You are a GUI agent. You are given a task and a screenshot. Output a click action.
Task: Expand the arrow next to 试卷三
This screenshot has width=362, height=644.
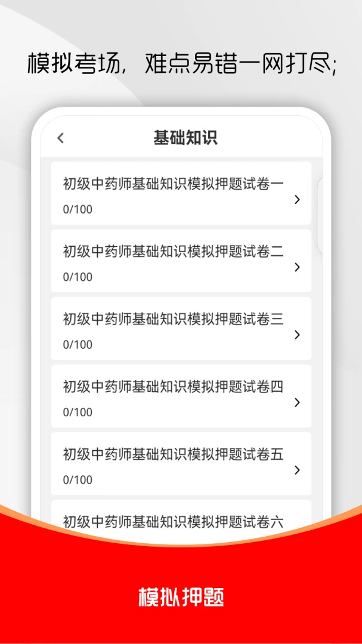point(298,335)
